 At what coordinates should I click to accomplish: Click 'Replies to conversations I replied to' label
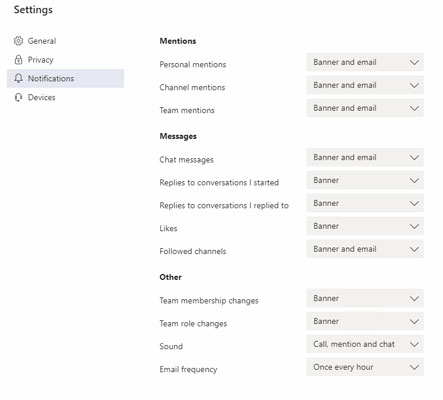[224, 206]
